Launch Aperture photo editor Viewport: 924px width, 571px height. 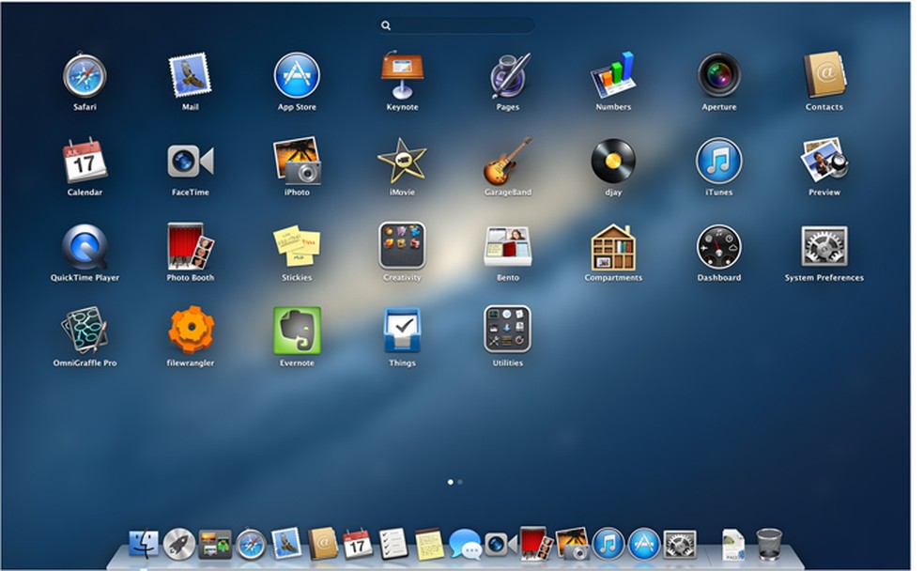click(x=718, y=76)
